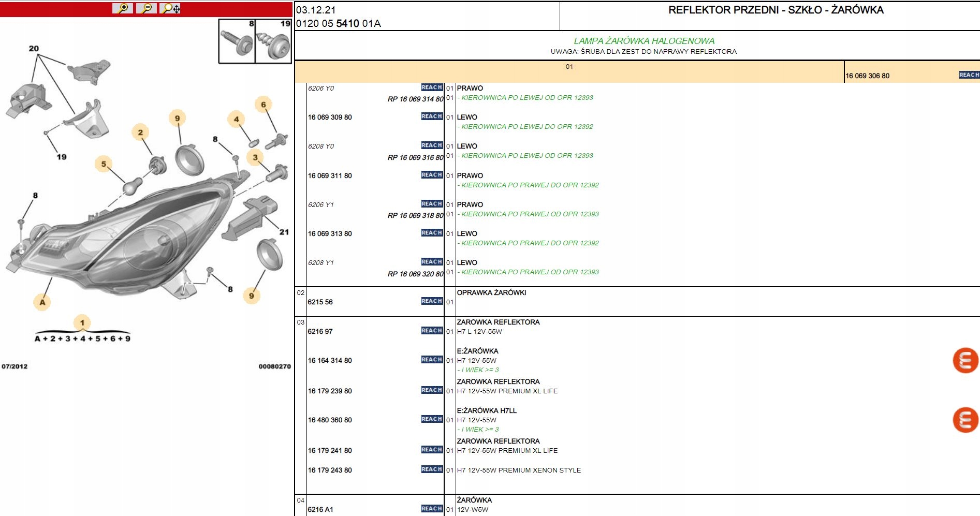Viewport: 980px width, 516px height.
Task: Select part number 6206 Y0
Action: 321,89
